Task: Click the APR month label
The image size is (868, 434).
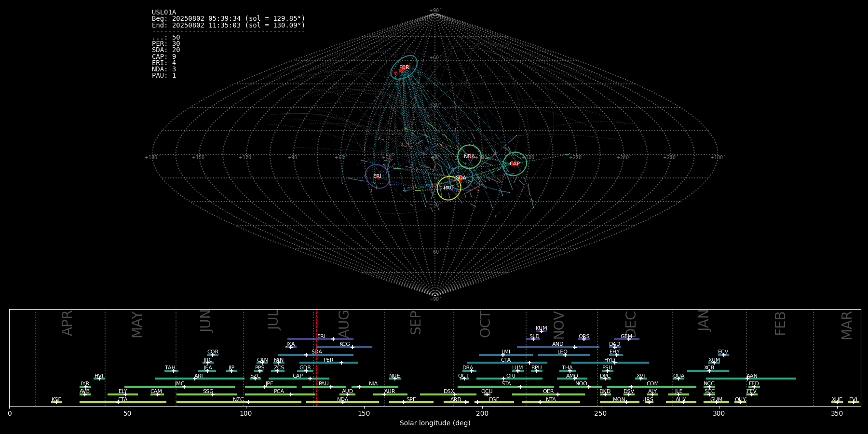Action: click(x=67, y=323)
